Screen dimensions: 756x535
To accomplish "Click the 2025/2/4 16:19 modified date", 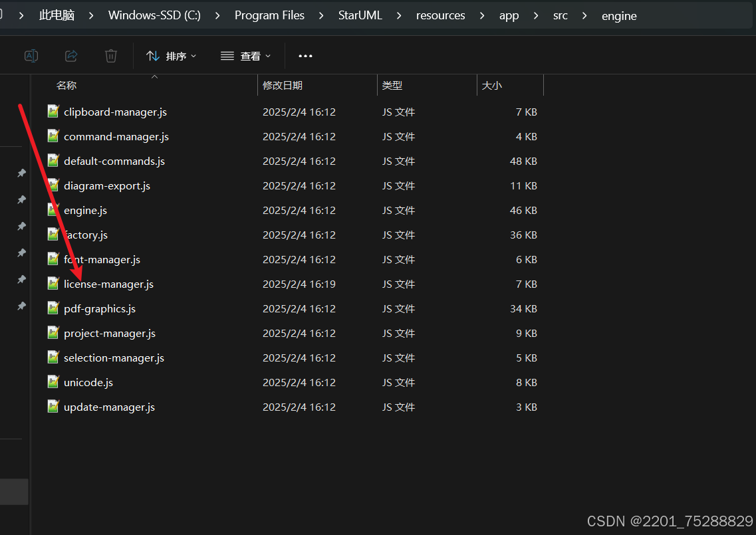I will pos(299,284).
